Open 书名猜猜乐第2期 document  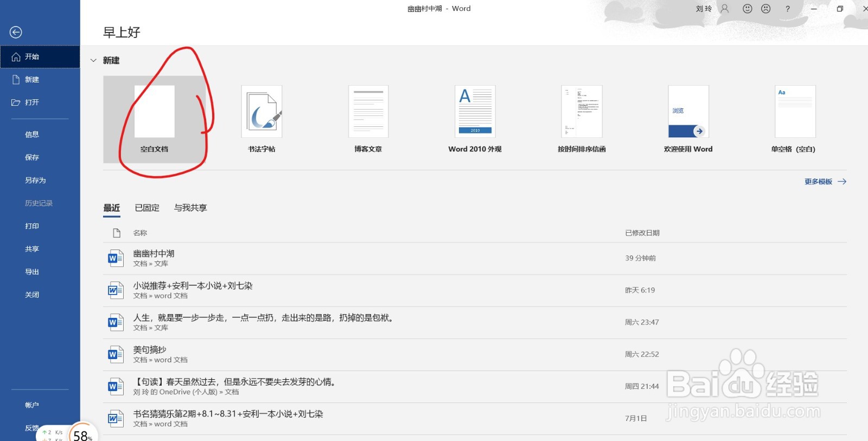[475, 418]
